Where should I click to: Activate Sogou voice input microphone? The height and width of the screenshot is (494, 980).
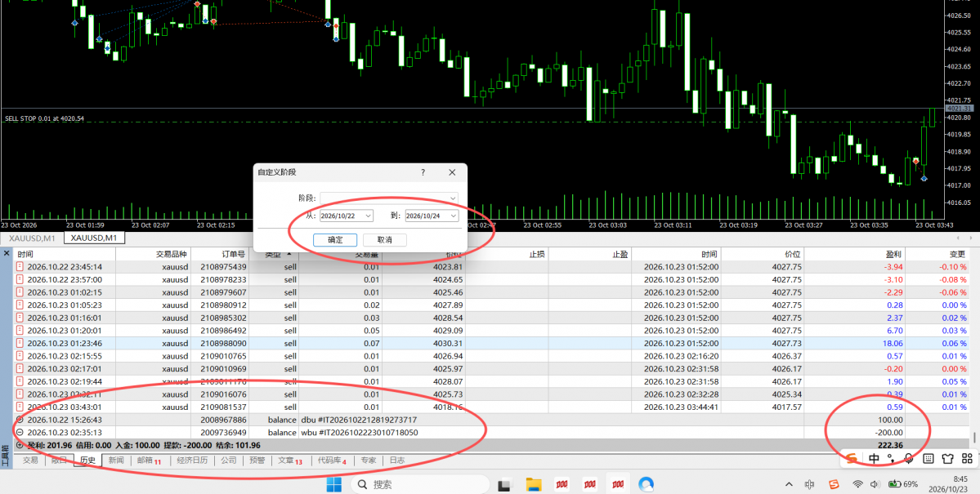910,458
